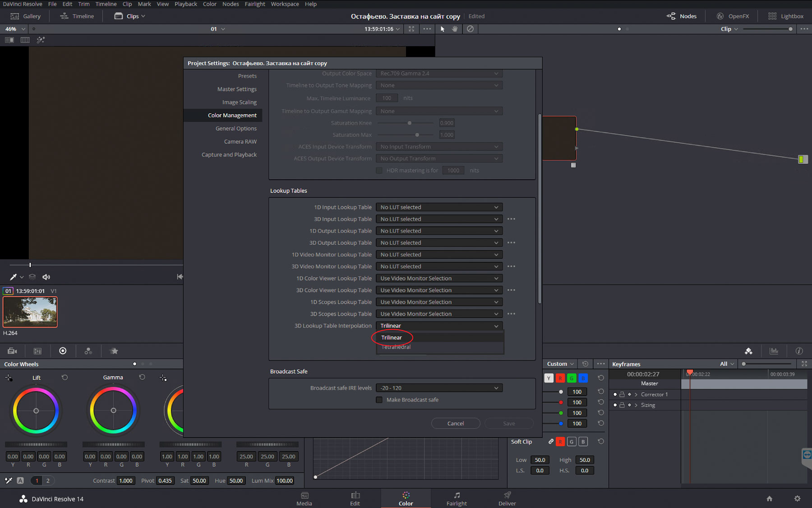
Task: Reset the Gamma color wheel
Action: click(142, 377)
